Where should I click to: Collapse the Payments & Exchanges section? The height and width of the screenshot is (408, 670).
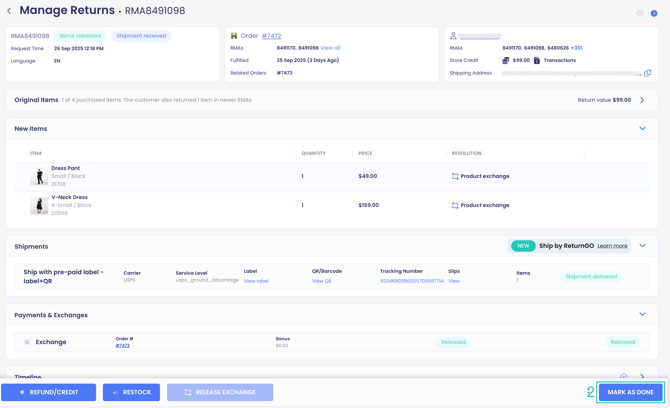(642, 315)
